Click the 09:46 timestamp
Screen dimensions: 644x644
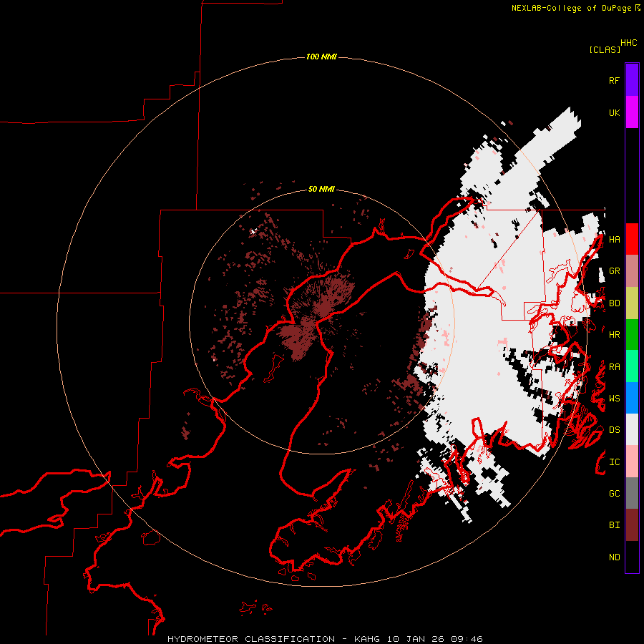(x=467, y=639)
